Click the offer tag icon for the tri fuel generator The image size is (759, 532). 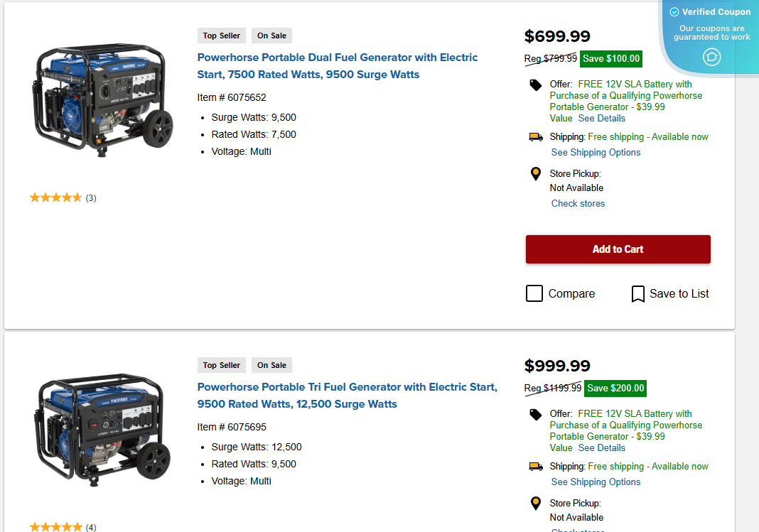535,413
